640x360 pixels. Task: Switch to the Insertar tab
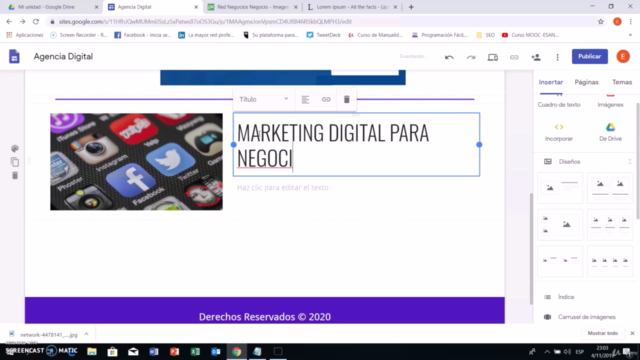click(x=551, y=82)
